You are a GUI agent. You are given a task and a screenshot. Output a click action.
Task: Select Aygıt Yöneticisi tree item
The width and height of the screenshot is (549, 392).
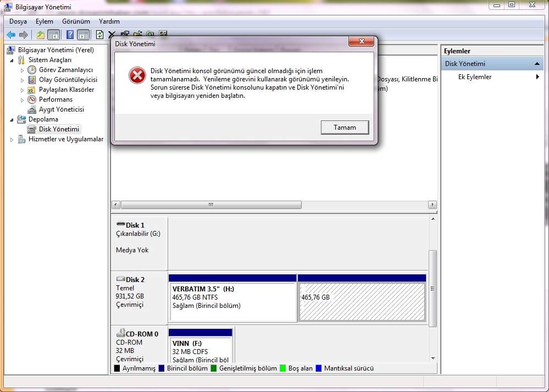(x=61, y=109)
